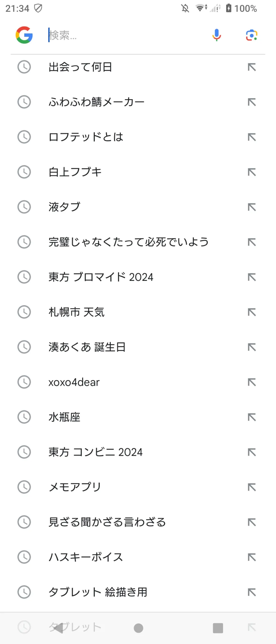Tap arrow icon beside xoxo4dear suggestion
This screenshot has height=644, width=276.
click(252, 382)
